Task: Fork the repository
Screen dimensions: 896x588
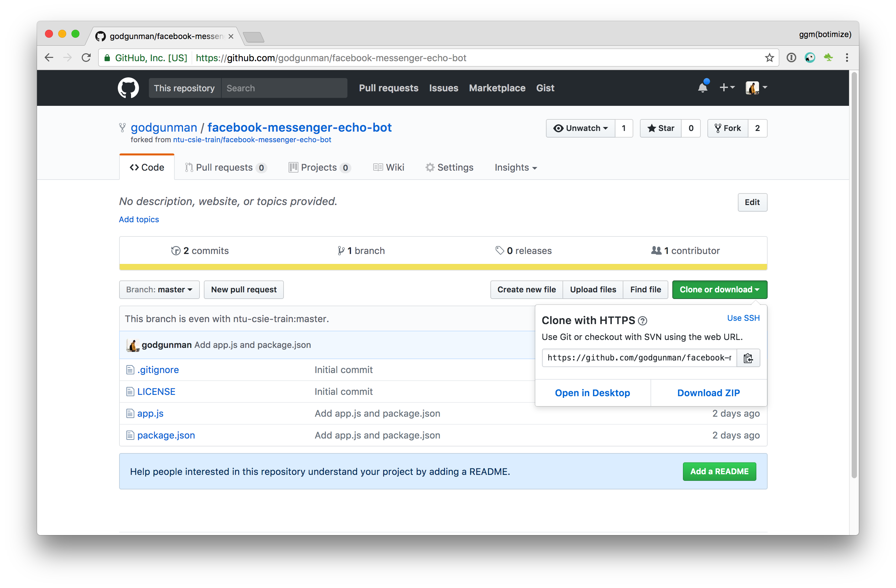Action: click(728, 128)
